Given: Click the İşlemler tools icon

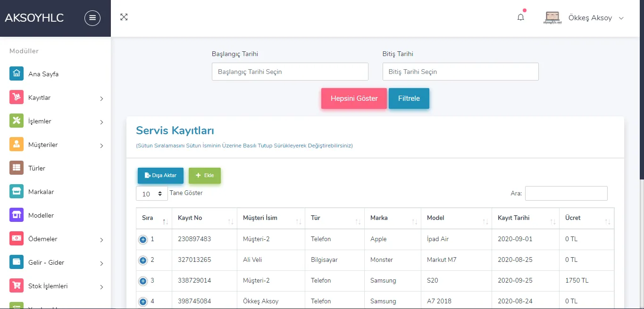Looking at the screenshot, I should pos(17,121).
